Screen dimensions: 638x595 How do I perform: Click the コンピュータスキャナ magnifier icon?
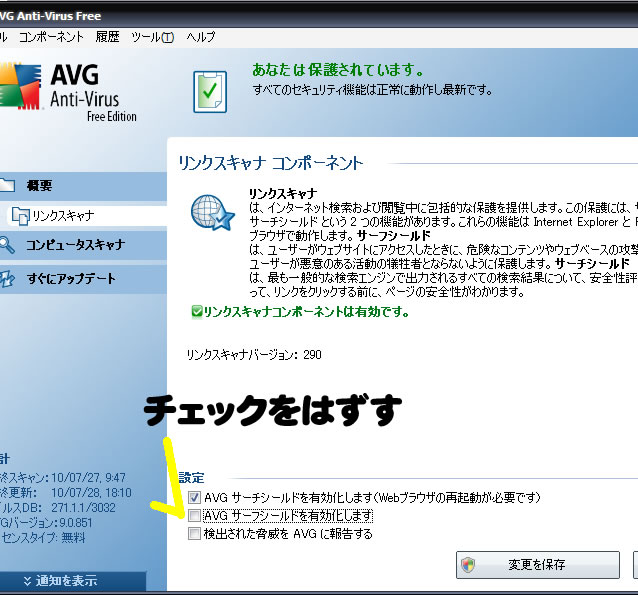tap(7, 245)
